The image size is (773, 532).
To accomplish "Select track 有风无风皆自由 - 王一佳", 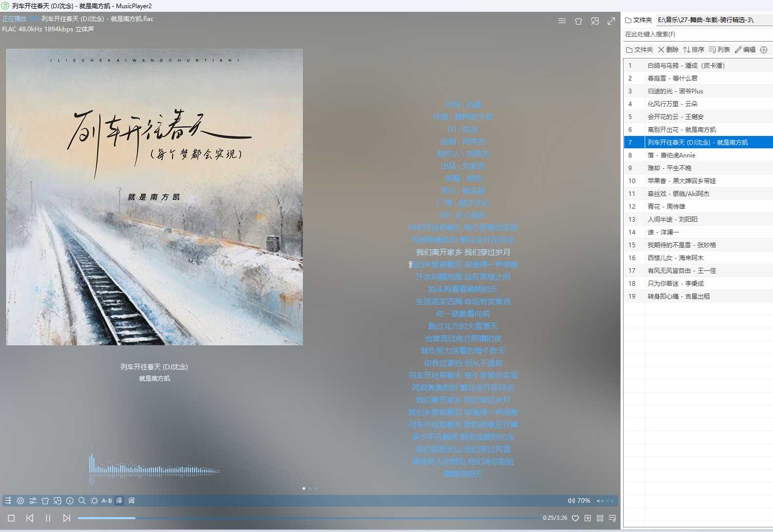I will 698,270.
